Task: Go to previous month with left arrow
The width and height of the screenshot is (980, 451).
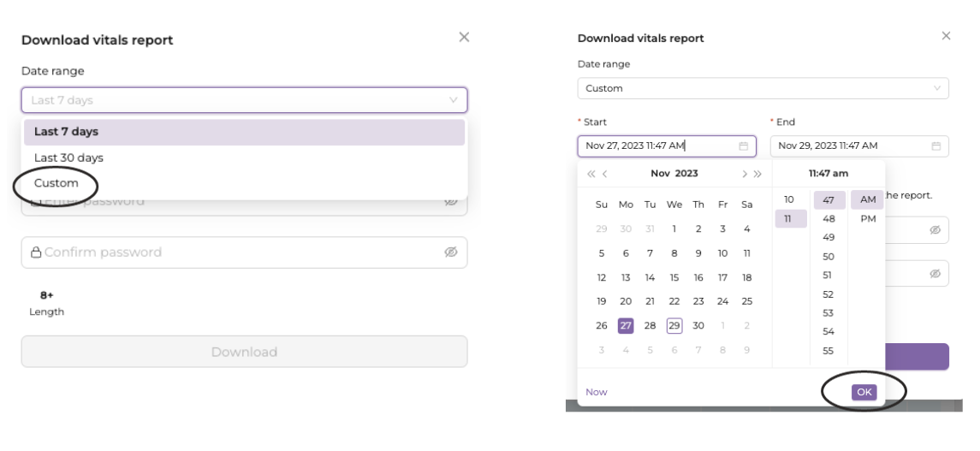Action: 605,175
